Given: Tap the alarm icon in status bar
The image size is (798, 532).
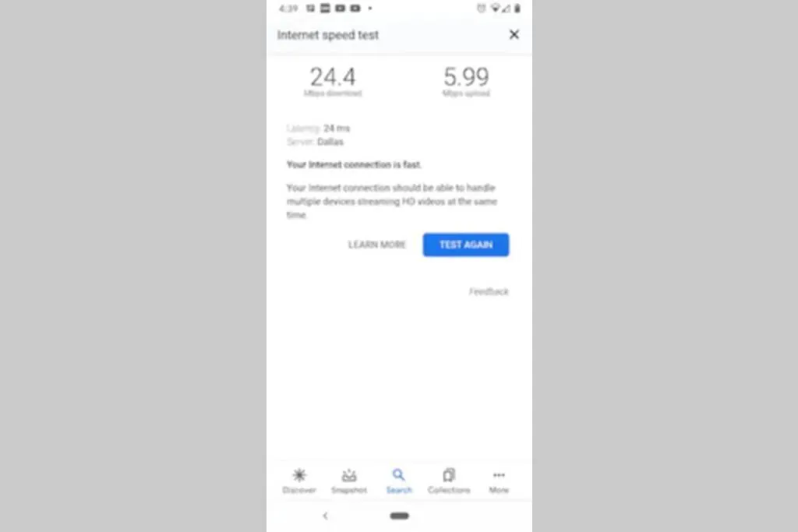Looking at the screenshot, I should tap(481, 8).
